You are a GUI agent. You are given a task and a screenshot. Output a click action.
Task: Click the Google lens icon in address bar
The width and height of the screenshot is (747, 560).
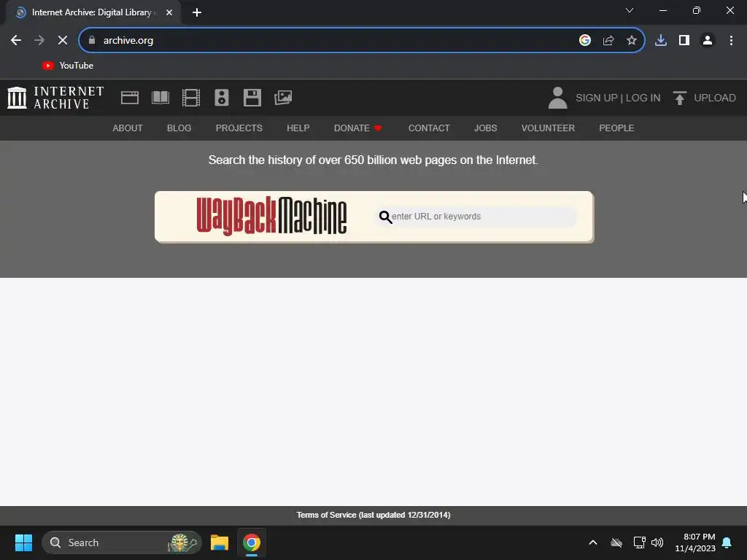point(585,41)
